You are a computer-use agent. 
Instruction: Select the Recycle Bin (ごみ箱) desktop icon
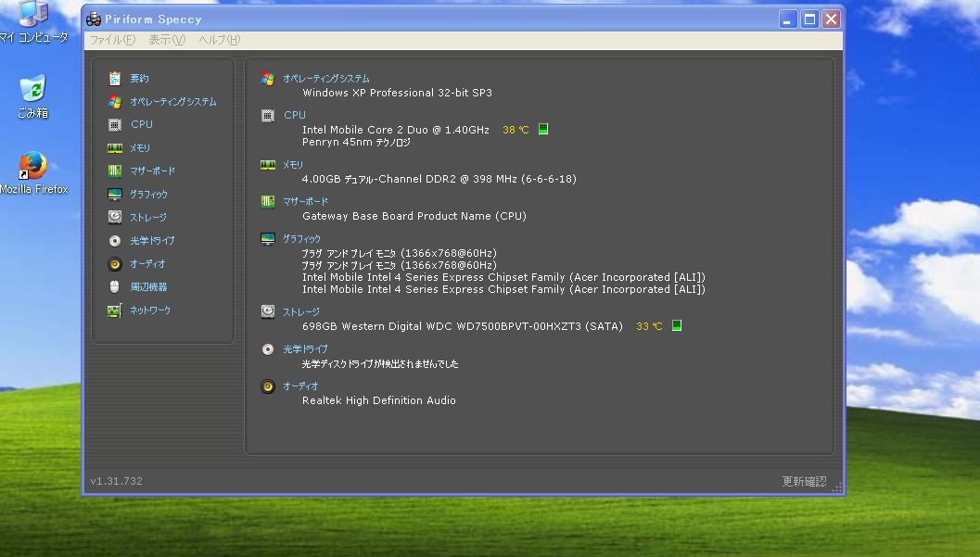click(32, 96)
